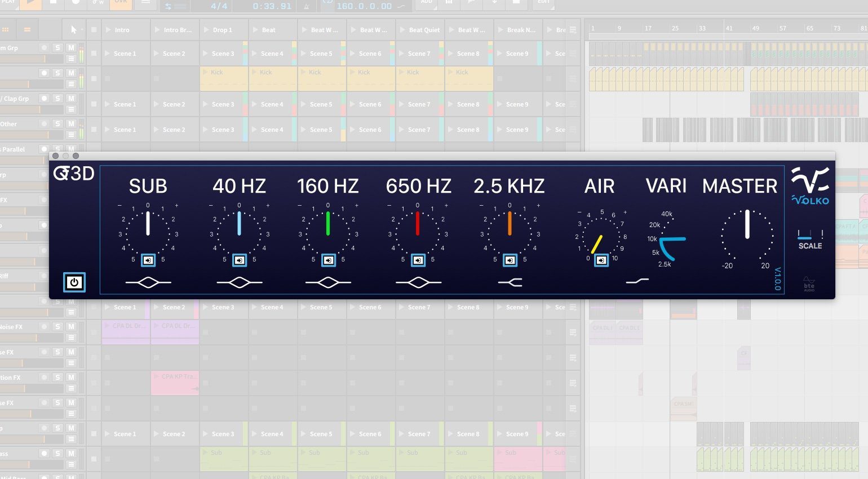
Task: Click the scene list icon right of scene headers
Action: click(573, 30)
